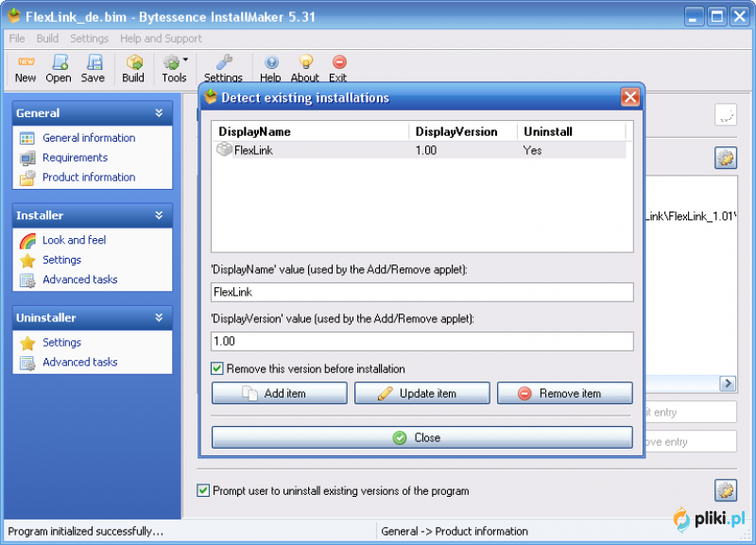This screenshot has width=756, height=545.
Task: Toggle Prompt user to uninstall existing versions
Action: point(203,490)
